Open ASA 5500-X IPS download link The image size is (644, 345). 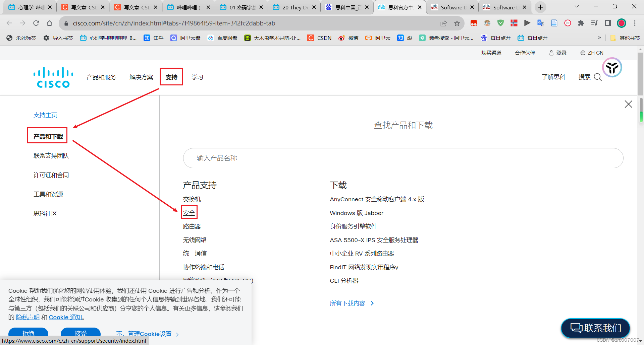(374, 240)
